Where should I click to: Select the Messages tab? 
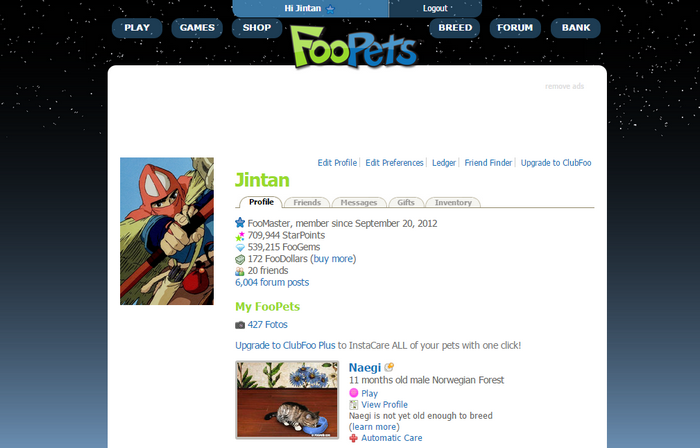(x=359, y=203)
